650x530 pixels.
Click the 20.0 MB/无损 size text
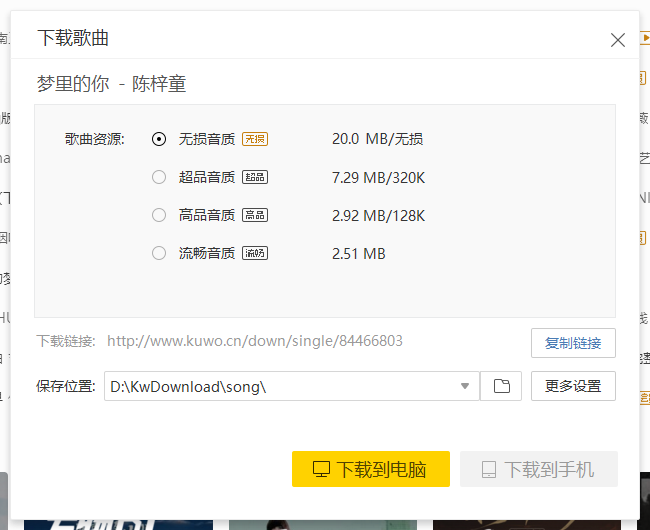[377, 139]
